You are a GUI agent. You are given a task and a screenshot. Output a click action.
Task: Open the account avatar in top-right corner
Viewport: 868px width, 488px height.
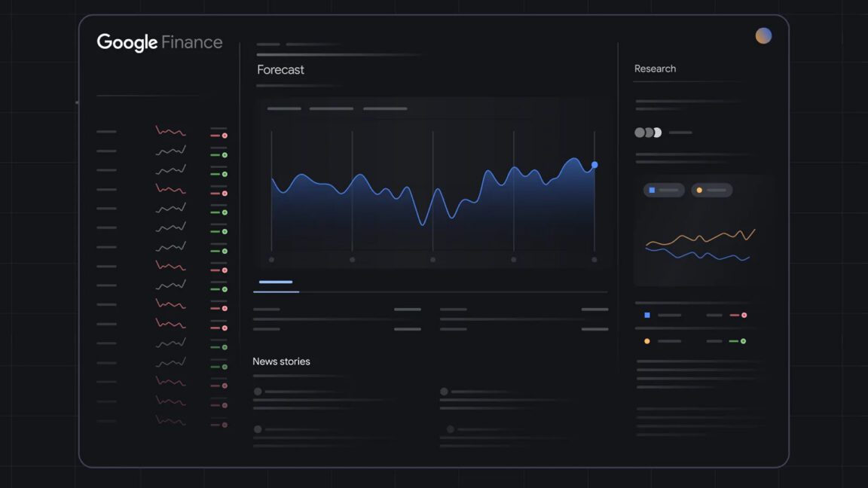coord(763,35)
